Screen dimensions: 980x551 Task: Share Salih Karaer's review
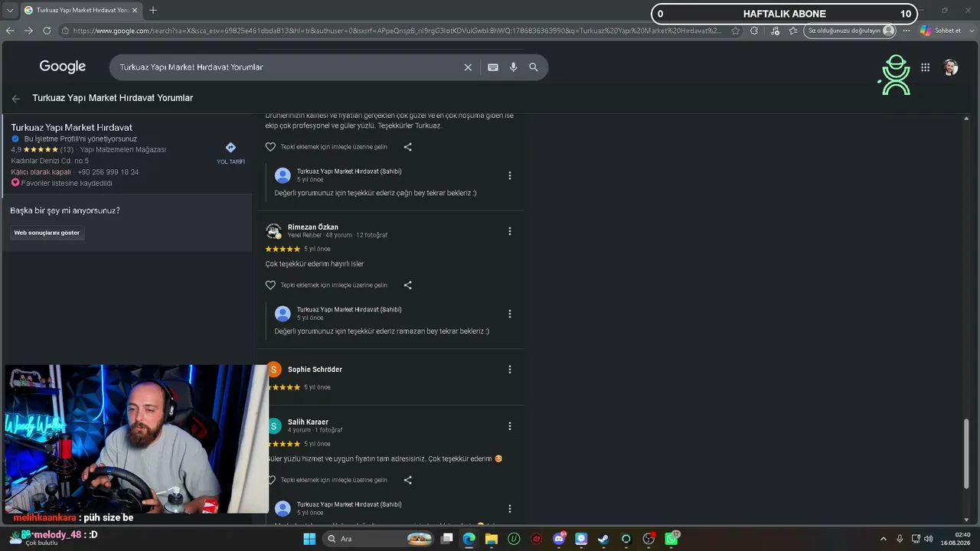[x=407, y=481]
